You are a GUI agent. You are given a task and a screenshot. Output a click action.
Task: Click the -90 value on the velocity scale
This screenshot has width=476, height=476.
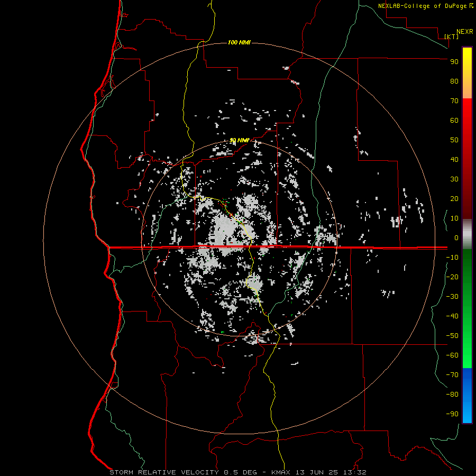coord(452,414)
